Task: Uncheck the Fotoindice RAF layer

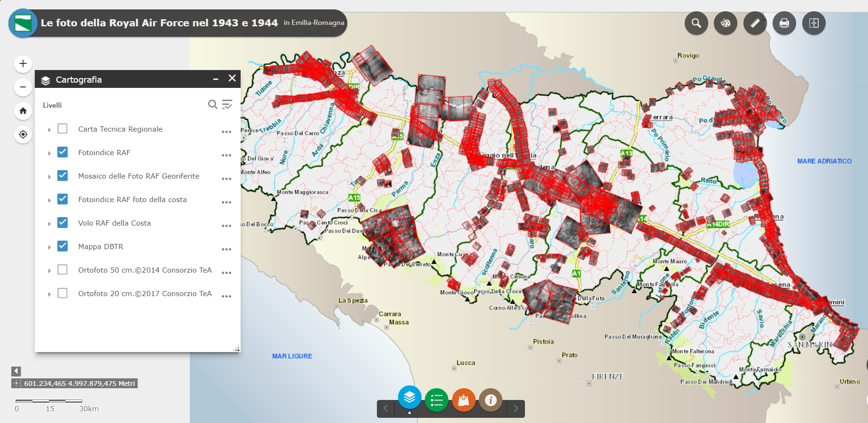Action: click(x=63, y=152)
